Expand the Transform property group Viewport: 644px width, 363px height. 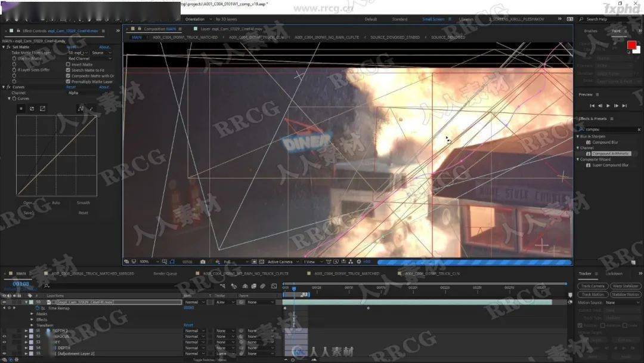32,325
